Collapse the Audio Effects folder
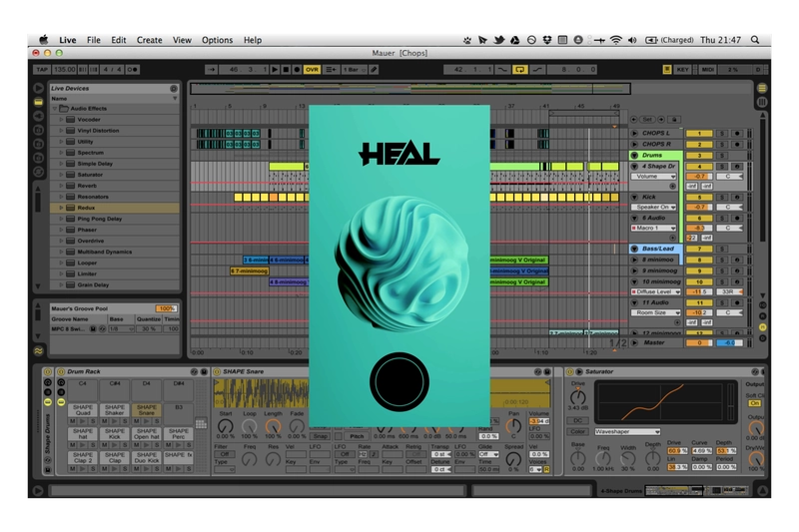The width and height of the screenshot is (799, 532). (55, 109)
